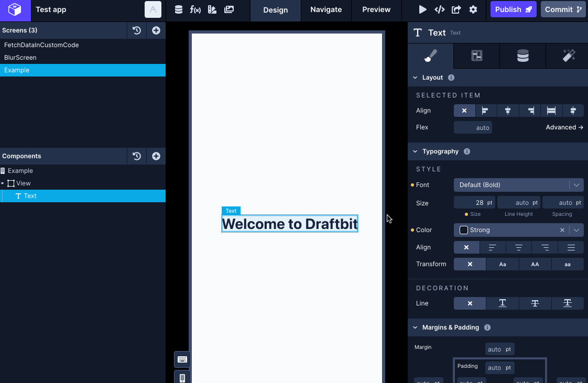The width and height of the screenshot is (588, 383).
Task: Add a new component with plus icon
Action: click(x=156, y=156)
